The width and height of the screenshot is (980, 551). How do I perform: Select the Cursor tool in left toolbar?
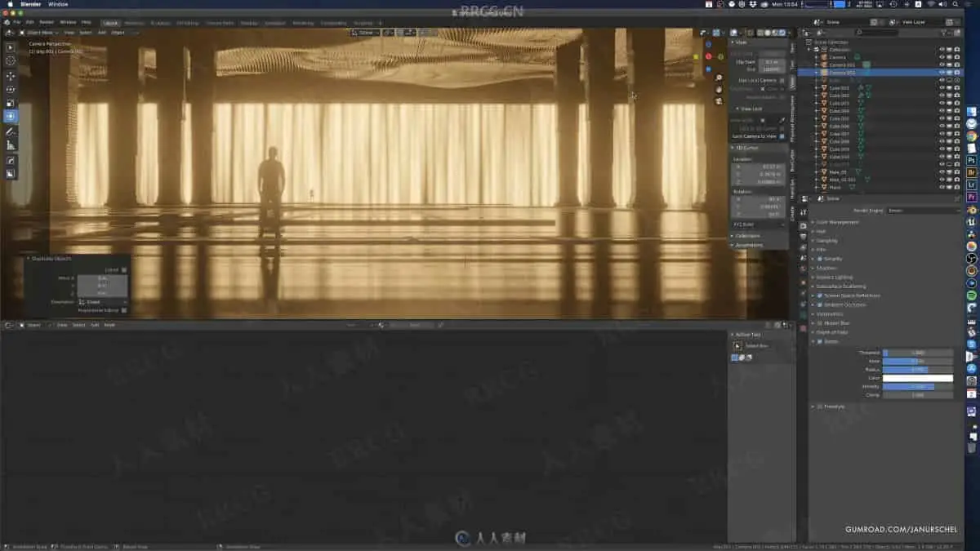point(11,60)
